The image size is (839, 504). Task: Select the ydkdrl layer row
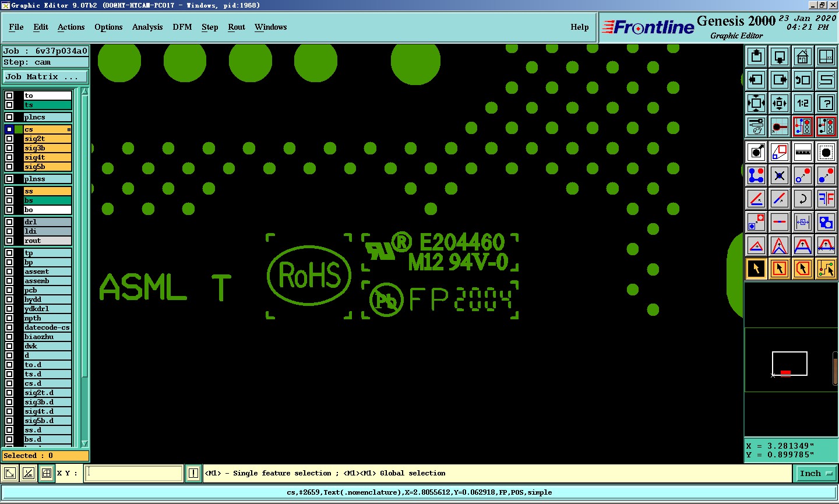[x=47, y=309]
